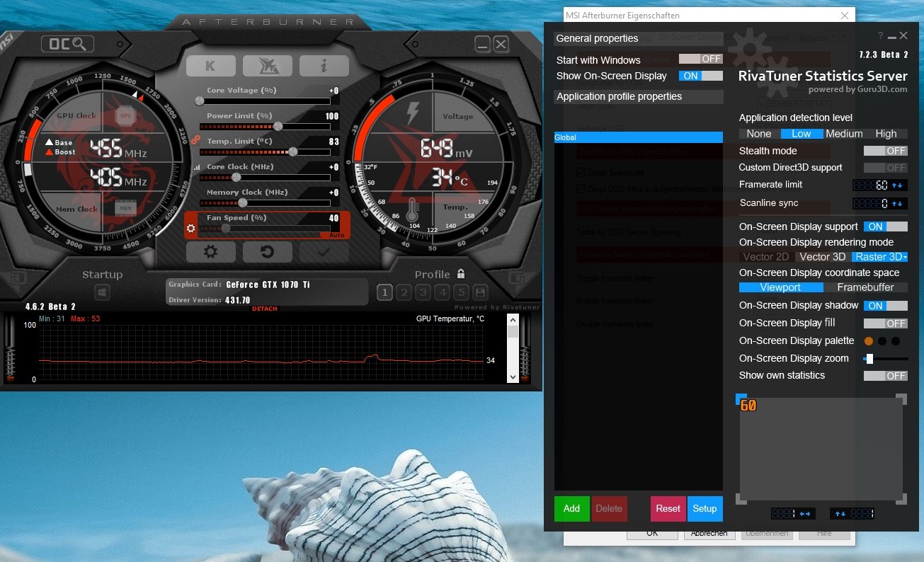Viewport: 924px width, 562px height.
Task: Toggle Start with Windows switch
Action: [x=701, y=59]
